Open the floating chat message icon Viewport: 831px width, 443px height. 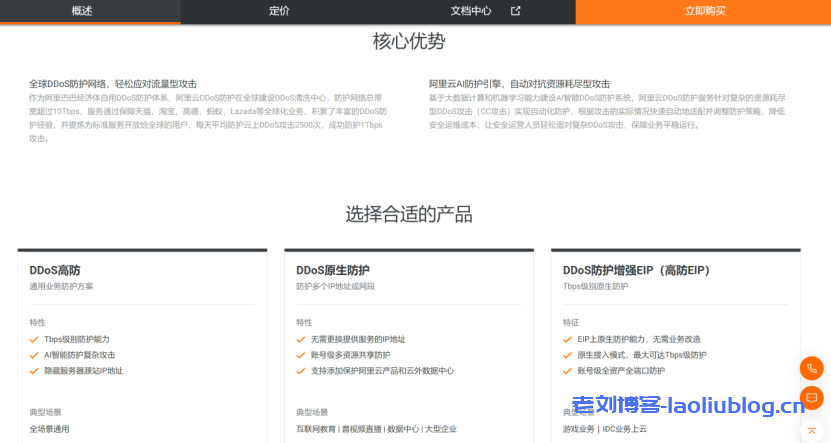tap(811, 398)
